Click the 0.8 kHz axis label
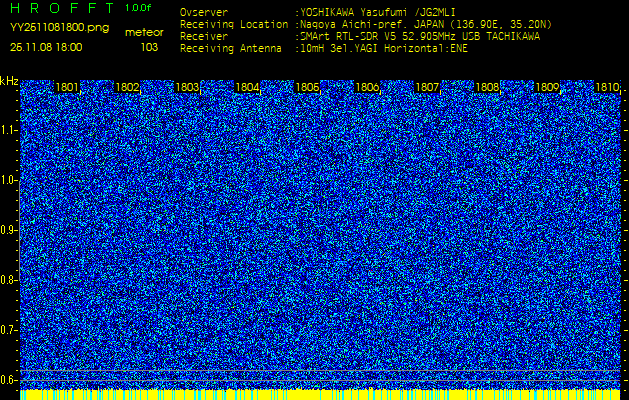 8,280
